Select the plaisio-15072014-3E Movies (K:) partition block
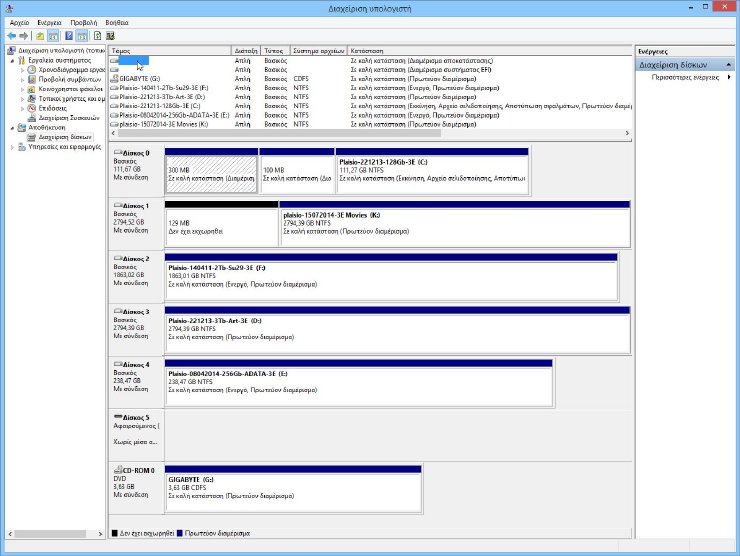Screen dimensions: 740x556 click(x=455, y=224)
